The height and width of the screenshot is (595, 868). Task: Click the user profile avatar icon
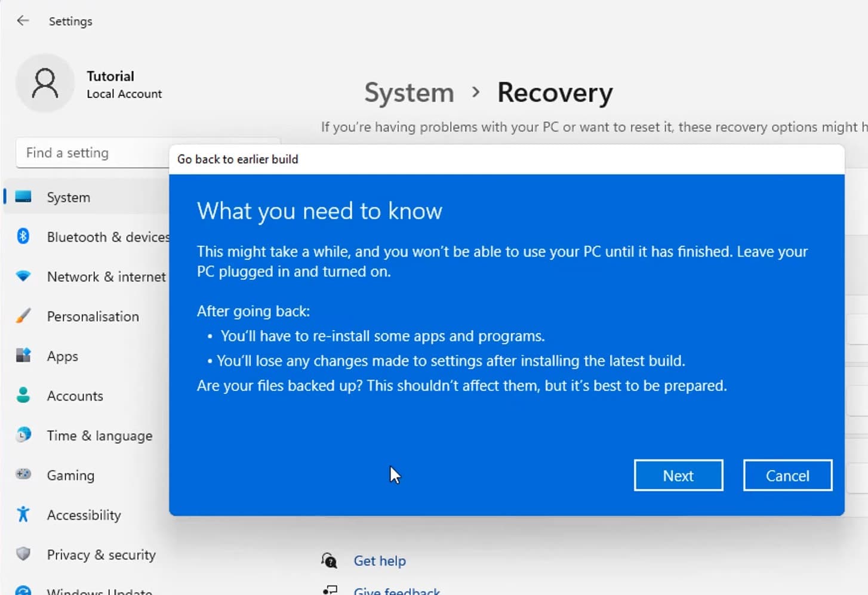45,83
